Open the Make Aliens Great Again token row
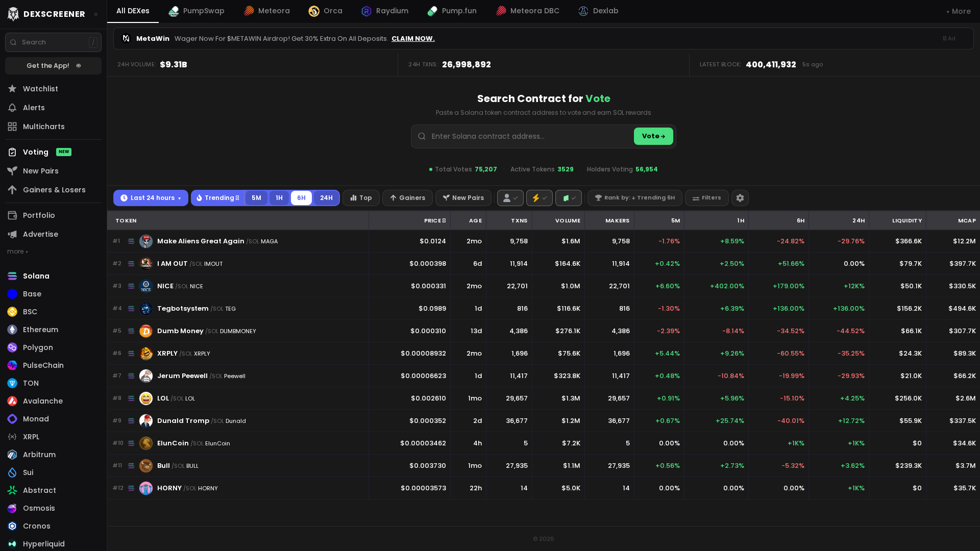Viewport: 980px width, 551px height. (543, 241)
